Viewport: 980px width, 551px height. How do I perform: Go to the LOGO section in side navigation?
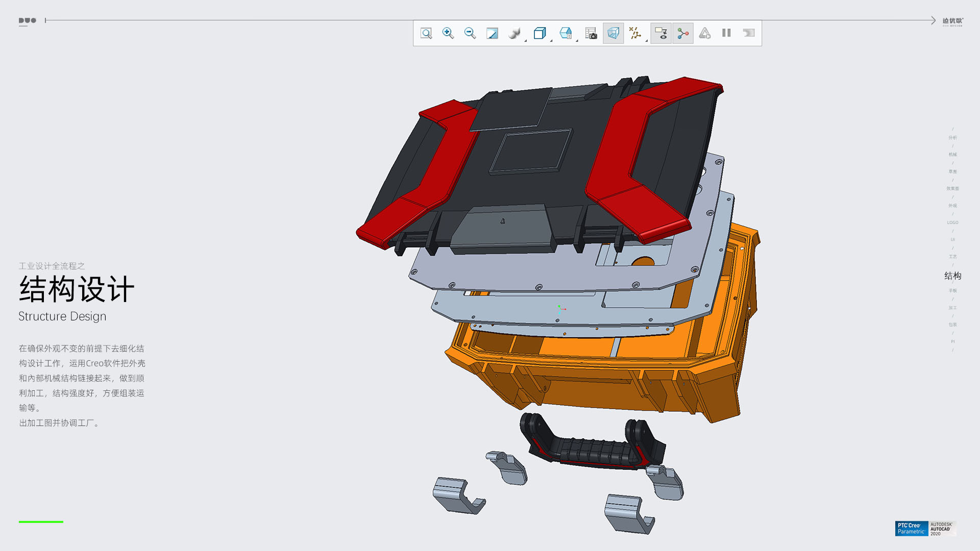pos(952,222)
